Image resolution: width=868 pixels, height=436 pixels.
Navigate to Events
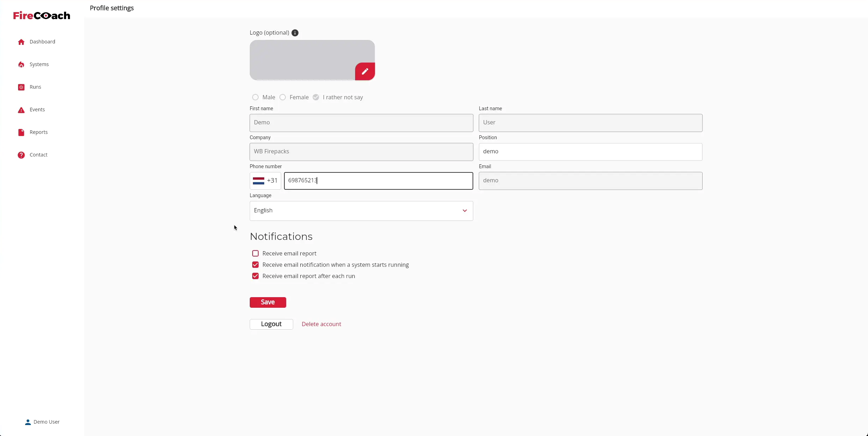(x=37, y=110)
